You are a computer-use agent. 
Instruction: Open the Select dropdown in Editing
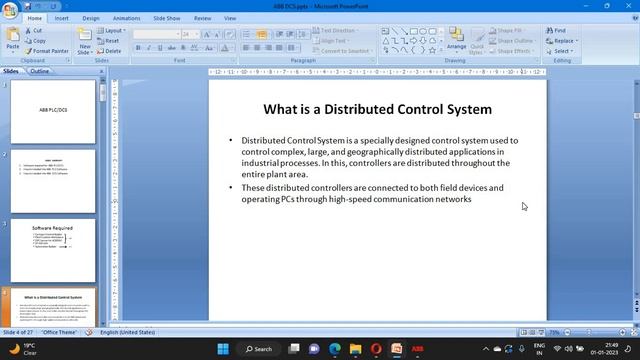(560, 51)
